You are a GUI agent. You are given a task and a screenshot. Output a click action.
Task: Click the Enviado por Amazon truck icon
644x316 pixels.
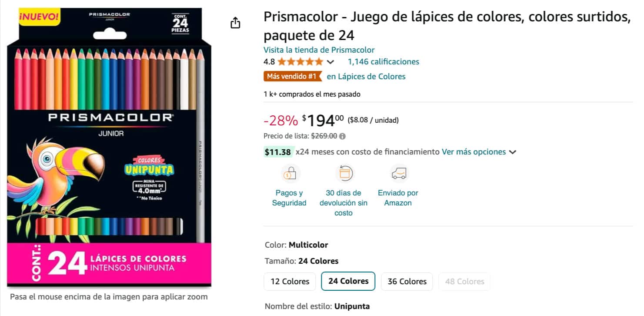click(x=398, y=174)
